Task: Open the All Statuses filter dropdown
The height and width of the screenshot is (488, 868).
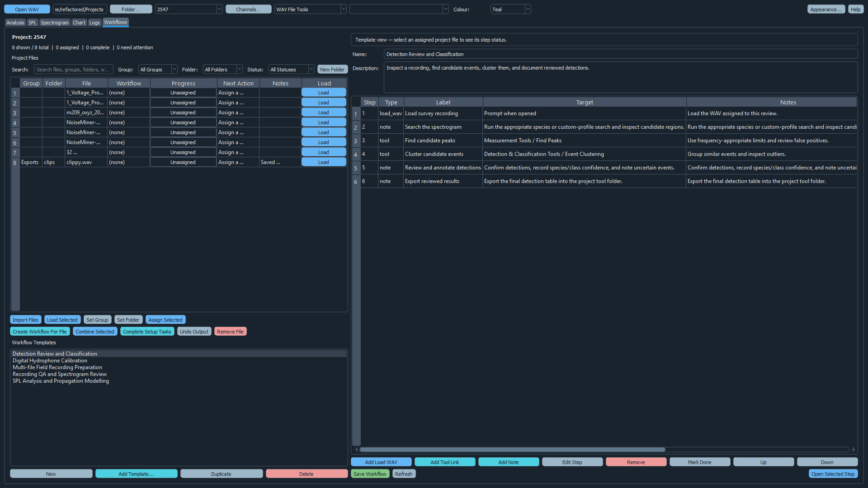Action: click(x=291, y=70)
